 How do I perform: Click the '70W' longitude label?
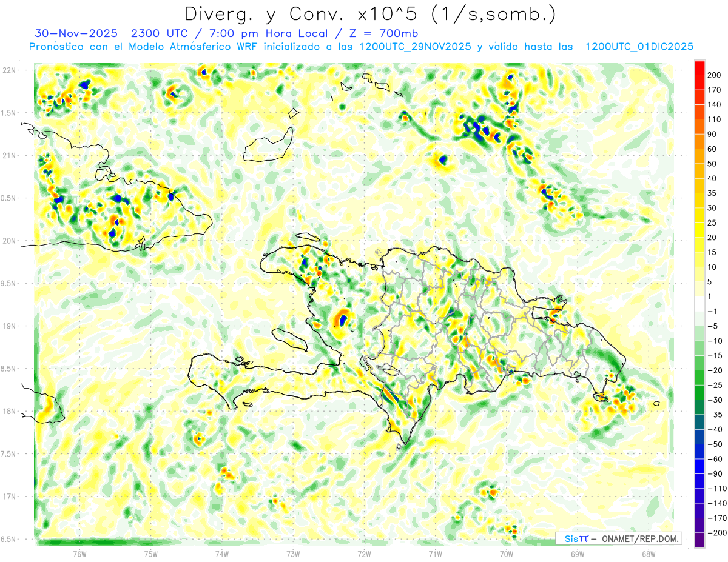[506, 553]
